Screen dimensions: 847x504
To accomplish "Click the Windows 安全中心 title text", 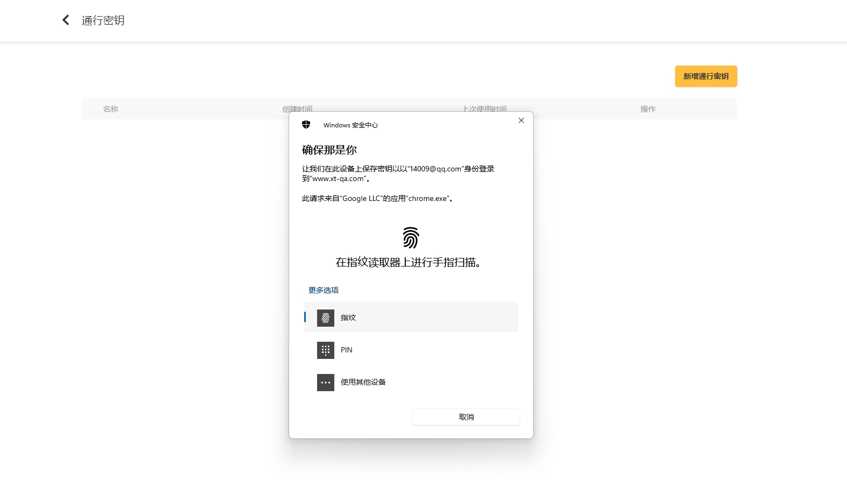I will pyautogui.click(x=350, y=125).
